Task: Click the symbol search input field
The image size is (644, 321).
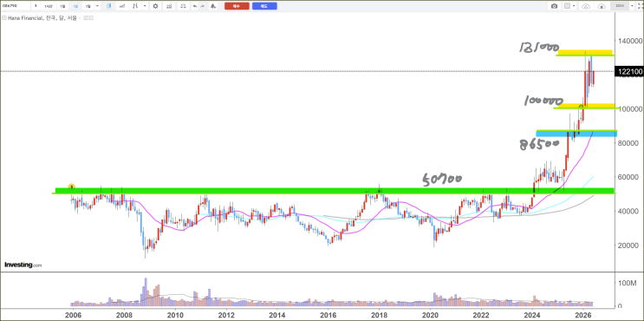Action: tap(16, 6)
